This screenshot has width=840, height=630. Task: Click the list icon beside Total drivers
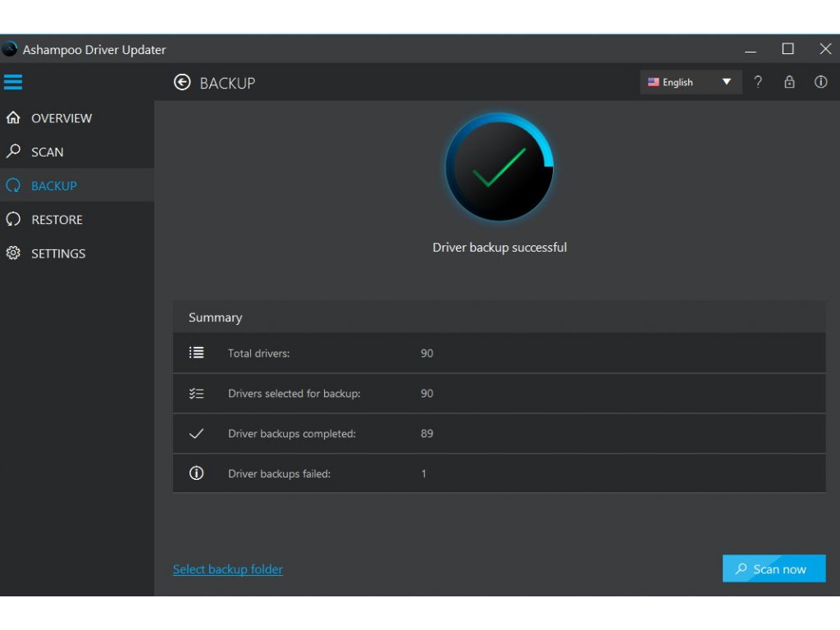[x=197, y=353]
